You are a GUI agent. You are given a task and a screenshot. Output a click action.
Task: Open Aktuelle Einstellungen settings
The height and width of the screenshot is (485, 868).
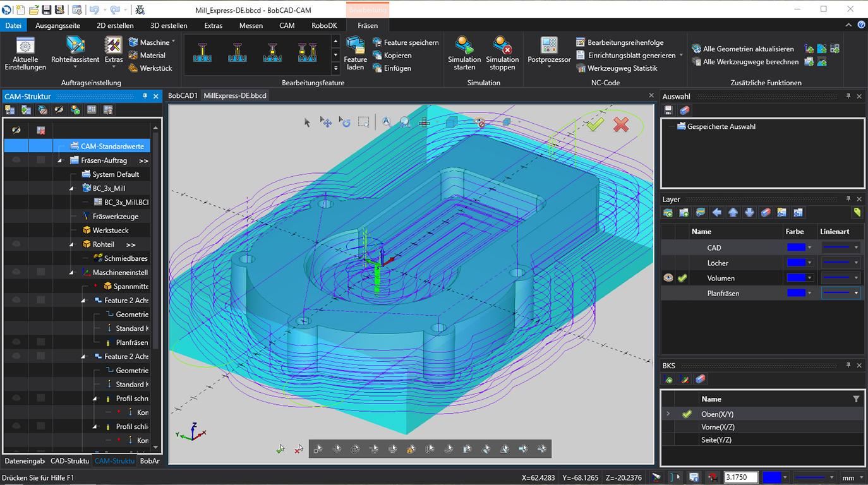pos(25,53)
